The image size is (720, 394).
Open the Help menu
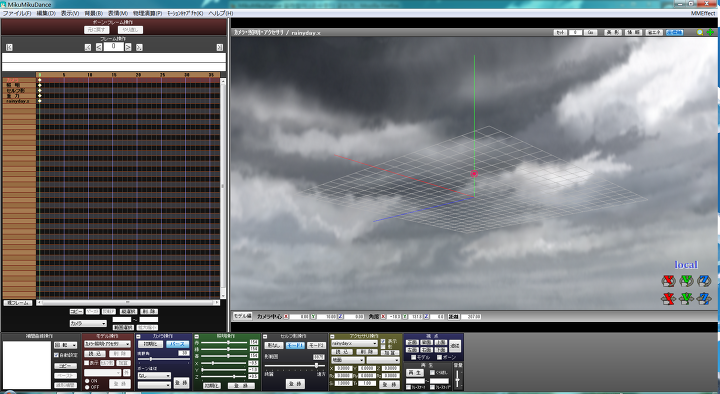coord(220,13)
